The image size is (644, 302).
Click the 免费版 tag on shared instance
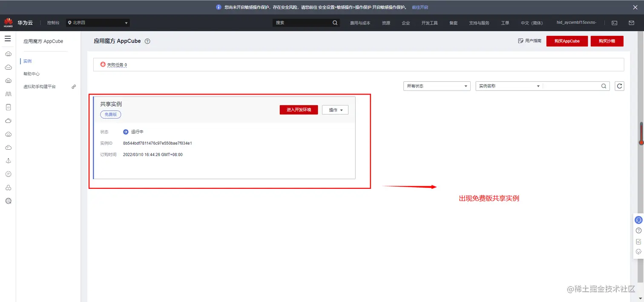[x=111, y=114]
